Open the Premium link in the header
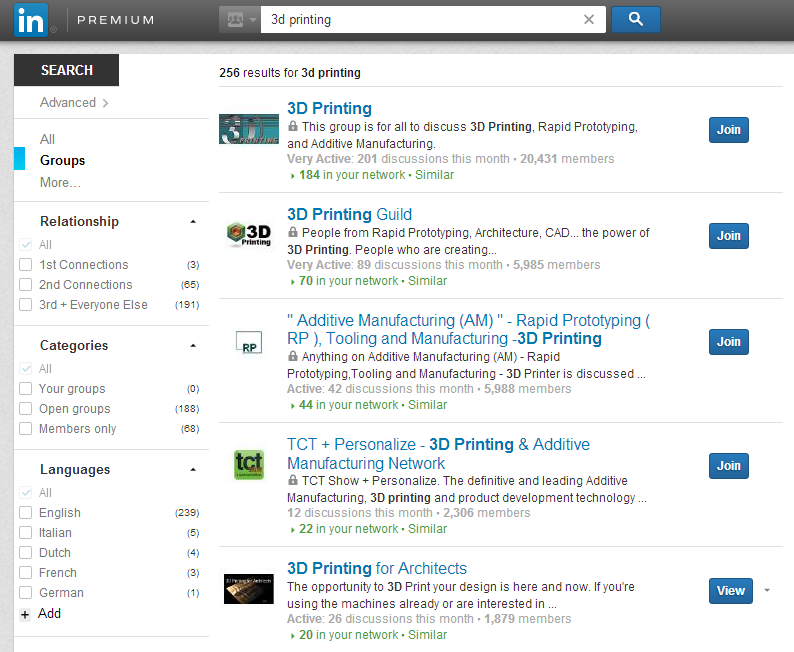794x652 pixels. [x=115, y=20]
